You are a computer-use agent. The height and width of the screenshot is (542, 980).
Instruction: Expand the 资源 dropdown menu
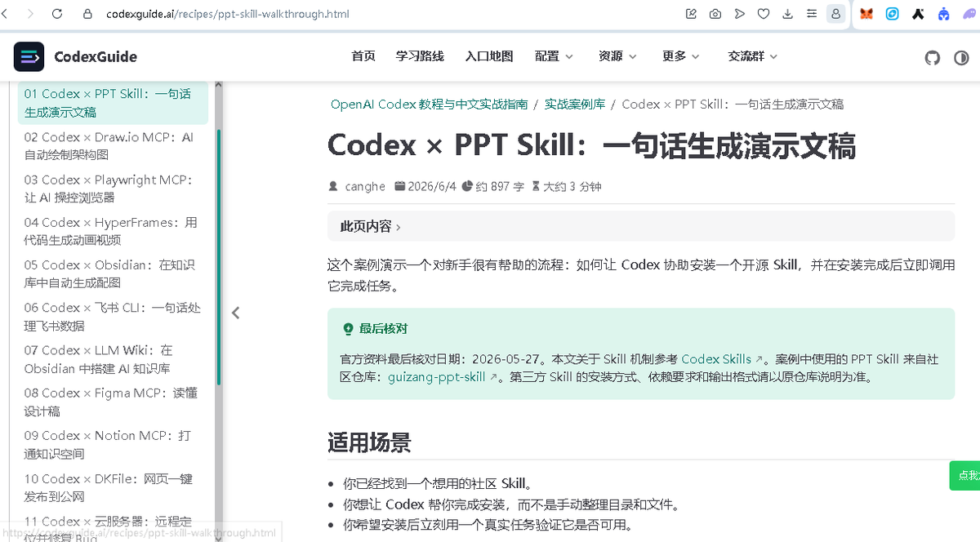pyautogui.click(x=618, y=56)
